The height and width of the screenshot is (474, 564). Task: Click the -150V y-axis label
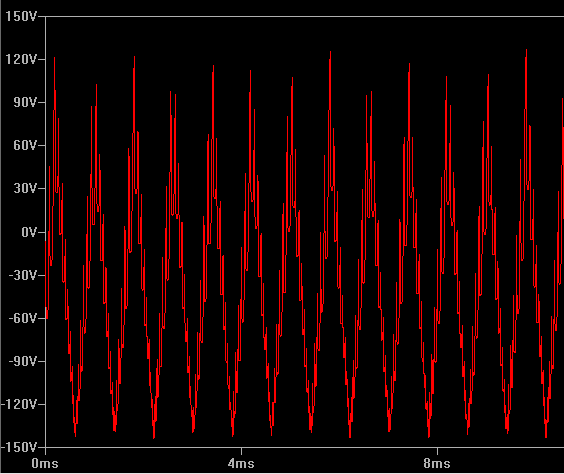(x=19, y=447)
